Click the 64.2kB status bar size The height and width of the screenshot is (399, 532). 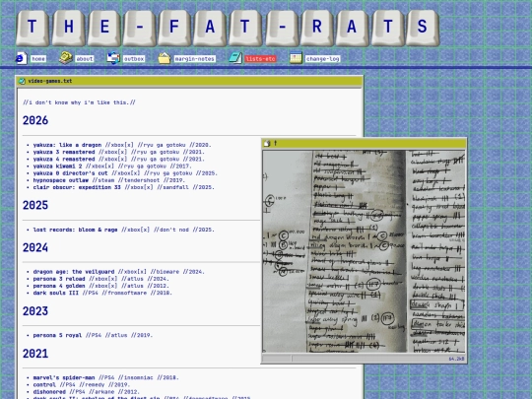[456, 359]
